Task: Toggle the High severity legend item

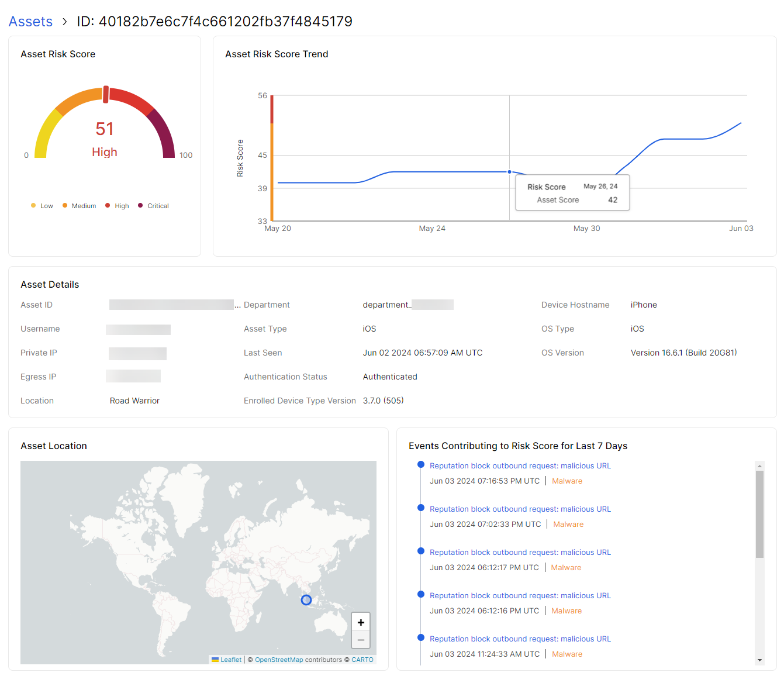Action: click(118, 205)
